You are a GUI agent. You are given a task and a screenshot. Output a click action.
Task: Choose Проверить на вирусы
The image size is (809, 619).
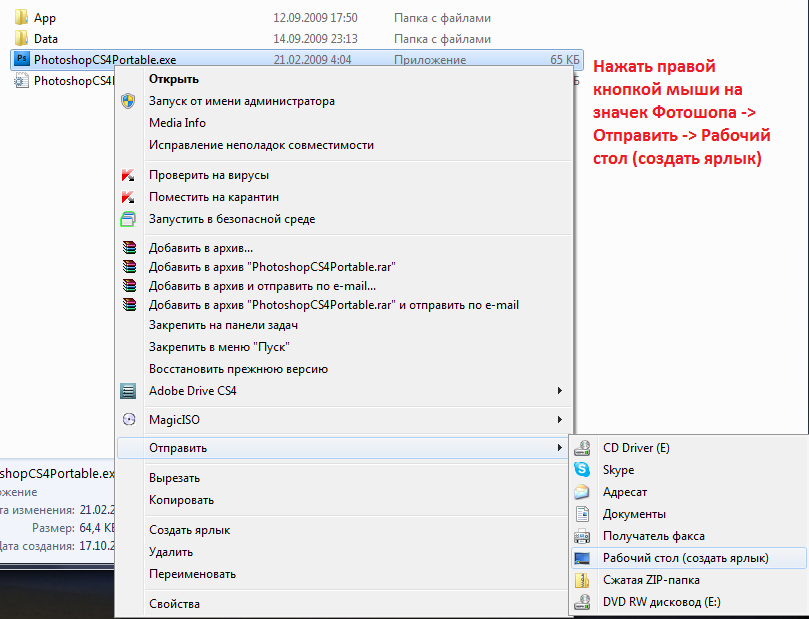click(208, 175)
